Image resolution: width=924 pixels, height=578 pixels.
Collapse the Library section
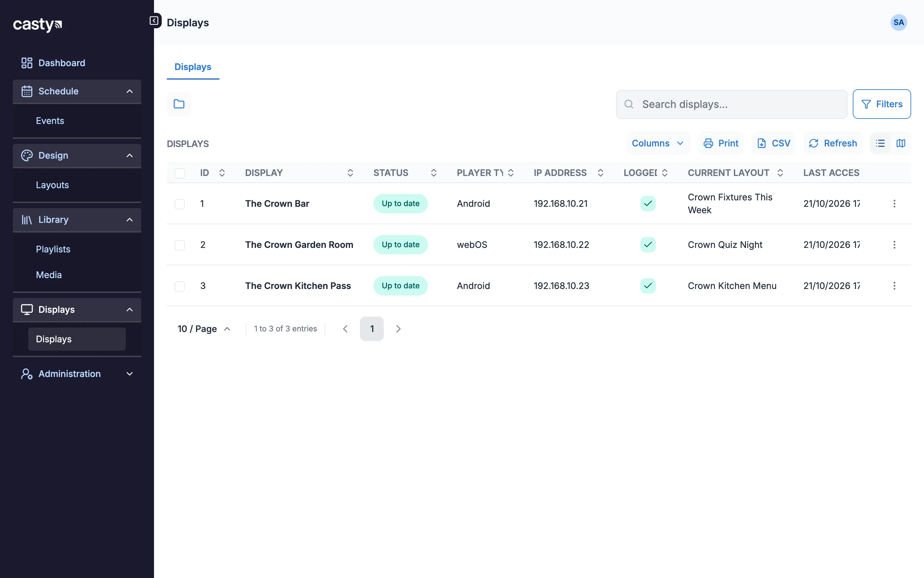(77, 220)
